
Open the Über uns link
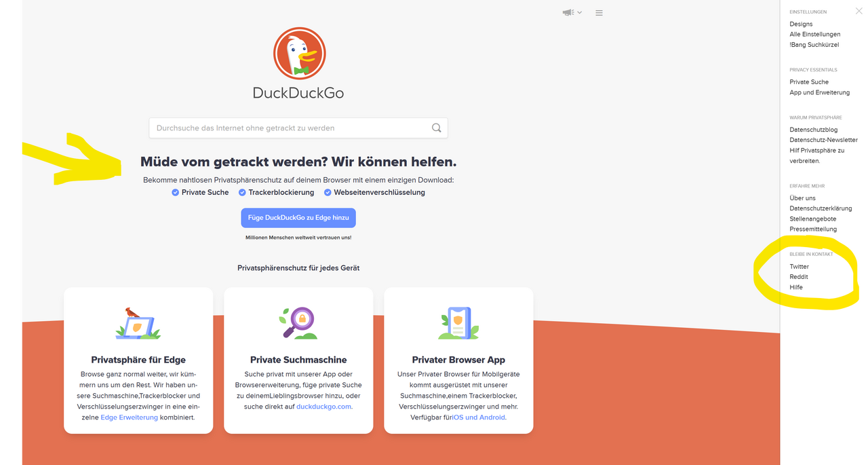(802, 198)
